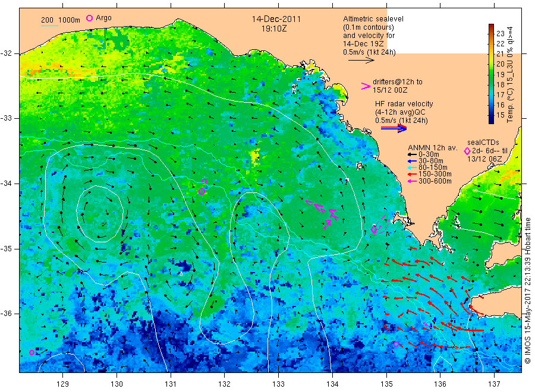Click the 15/12 00Z text

pos(390,90)
